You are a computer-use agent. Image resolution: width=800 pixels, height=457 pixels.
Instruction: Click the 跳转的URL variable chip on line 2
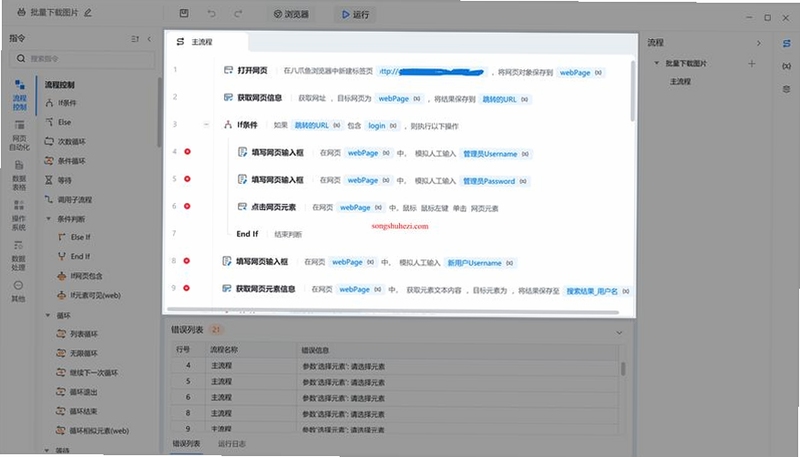(x=505, y=99)
